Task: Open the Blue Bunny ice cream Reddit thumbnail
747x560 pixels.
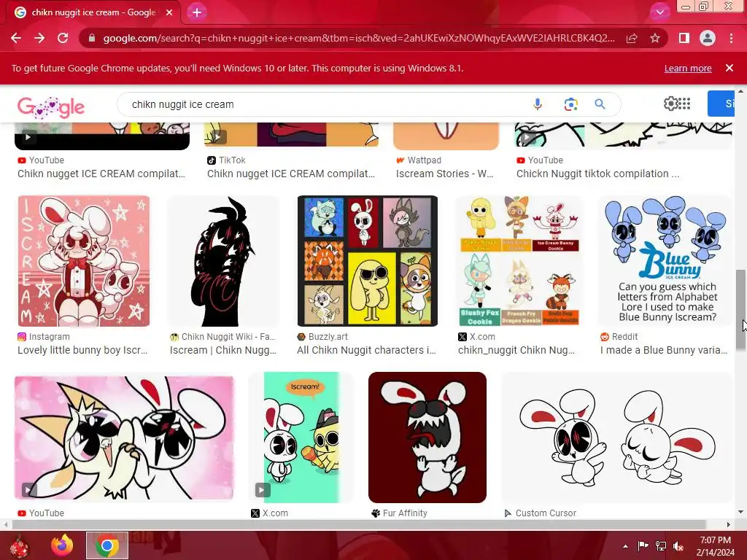Action: (665, 261)
